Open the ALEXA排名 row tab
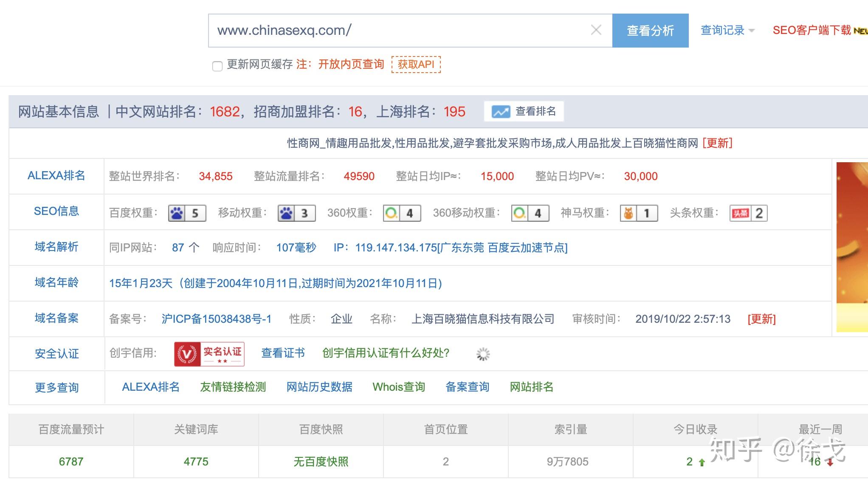The image size is (868, 485). click(56, 176)
